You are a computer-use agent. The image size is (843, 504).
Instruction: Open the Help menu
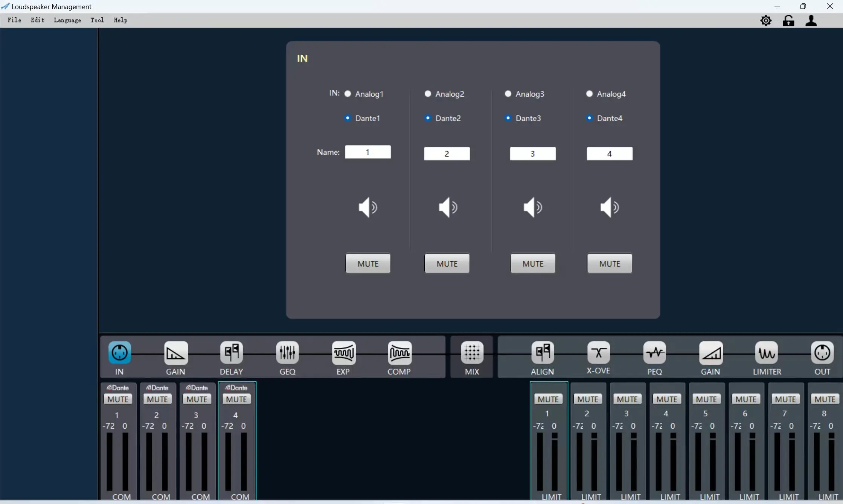(x=120, y=20)
